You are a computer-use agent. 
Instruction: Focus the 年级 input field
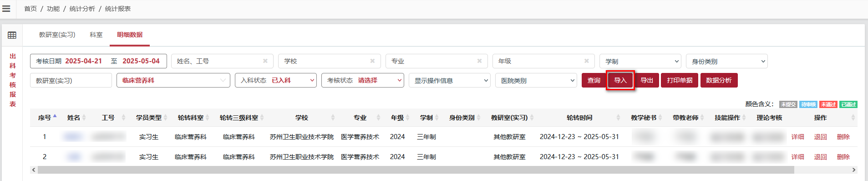543,61
